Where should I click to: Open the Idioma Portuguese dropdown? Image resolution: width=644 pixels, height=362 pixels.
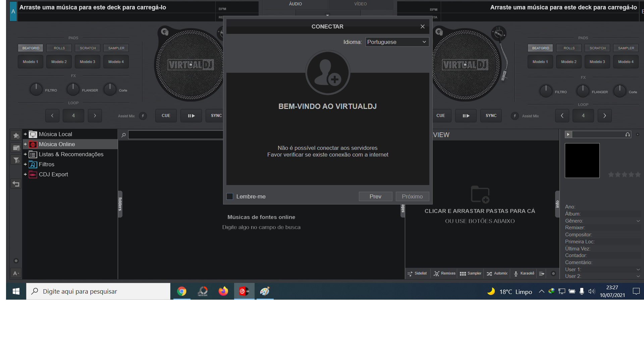point(397,42)
